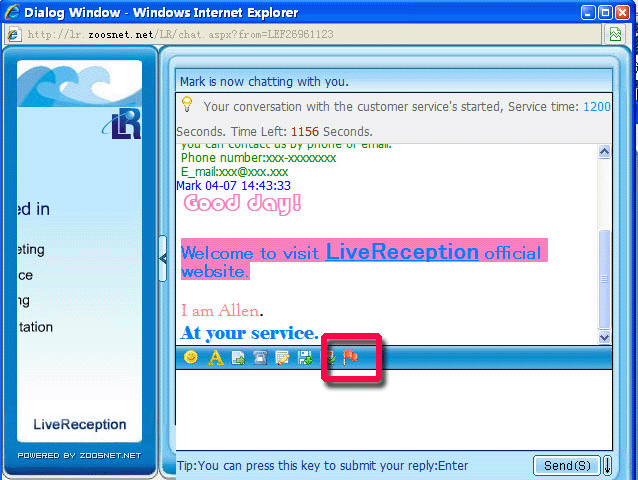Click 'Phone number:xxx-xxxxxxxx' line

pyautogui.click(x=258, y=158)
